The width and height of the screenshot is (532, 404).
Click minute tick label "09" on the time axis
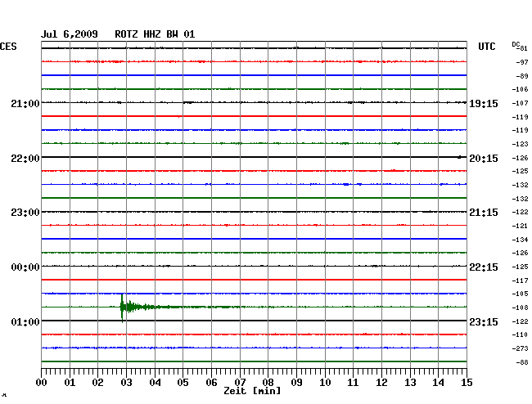tap(296, 383)
